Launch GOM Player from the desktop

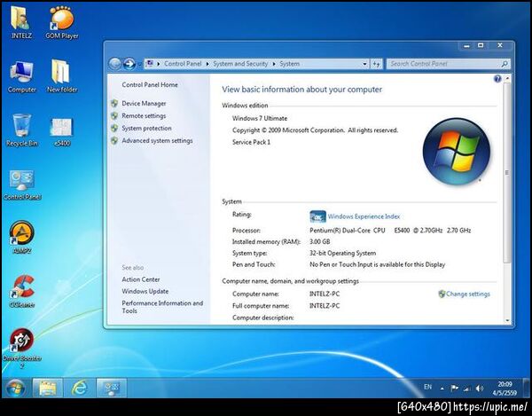[62, 22]
